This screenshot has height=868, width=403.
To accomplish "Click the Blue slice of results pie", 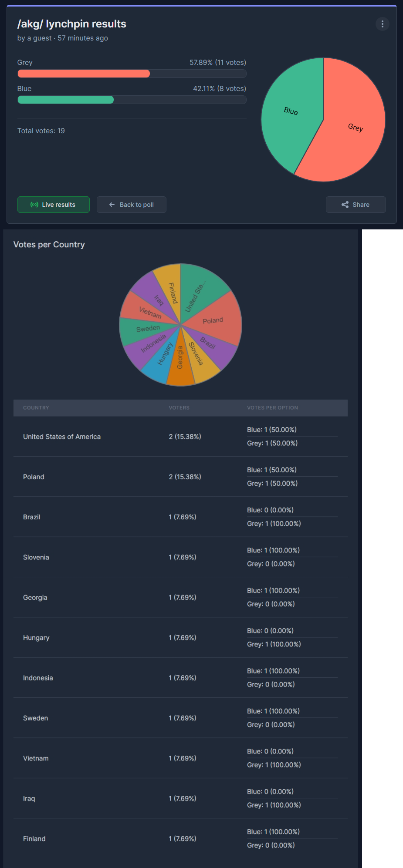I will [x=291, y=111].
